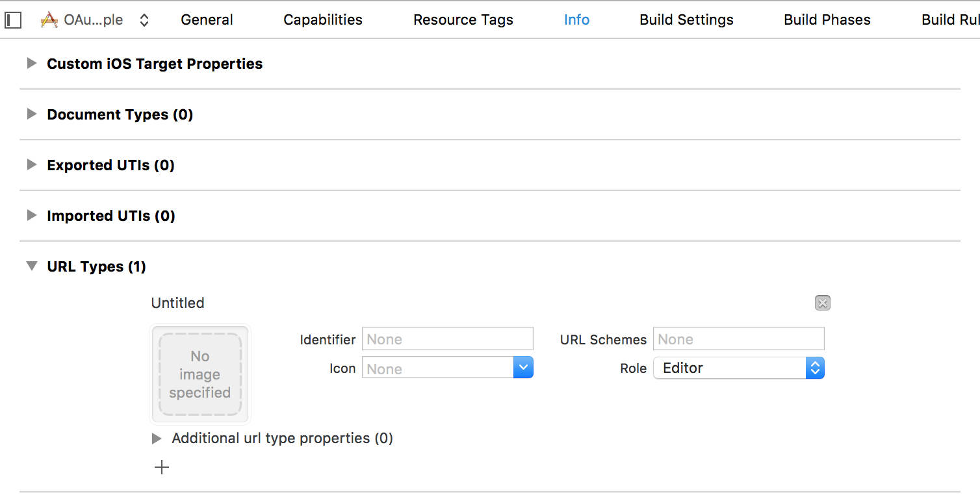Click the Icon field text area
980x499 pixels.
[x=437, y=368]
